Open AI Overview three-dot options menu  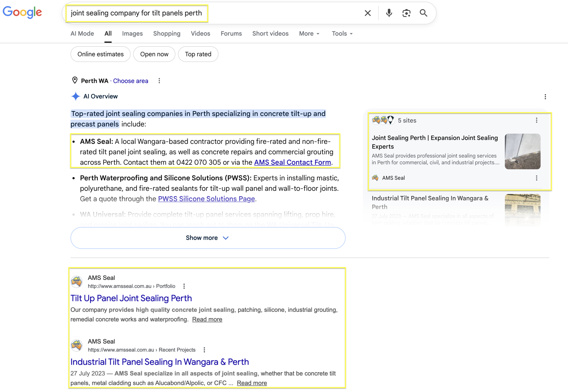click(545, 97)
